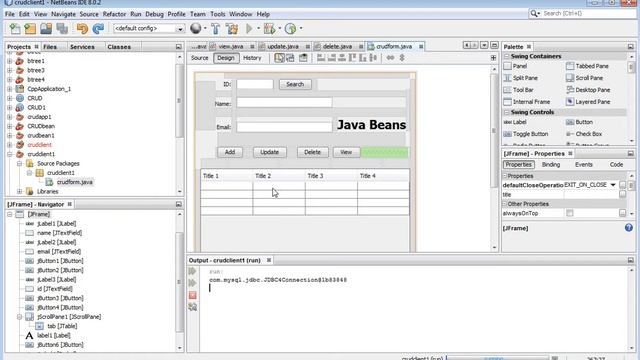Open the default config dropdown
This screenshot has height=360, width=640.
pos(180,29)
